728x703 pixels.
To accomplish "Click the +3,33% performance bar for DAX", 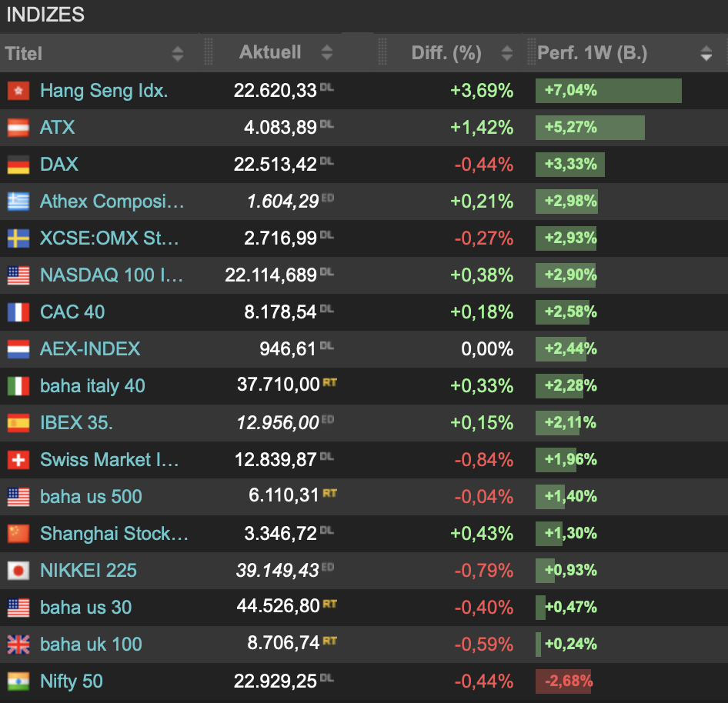I will (569, 165).
